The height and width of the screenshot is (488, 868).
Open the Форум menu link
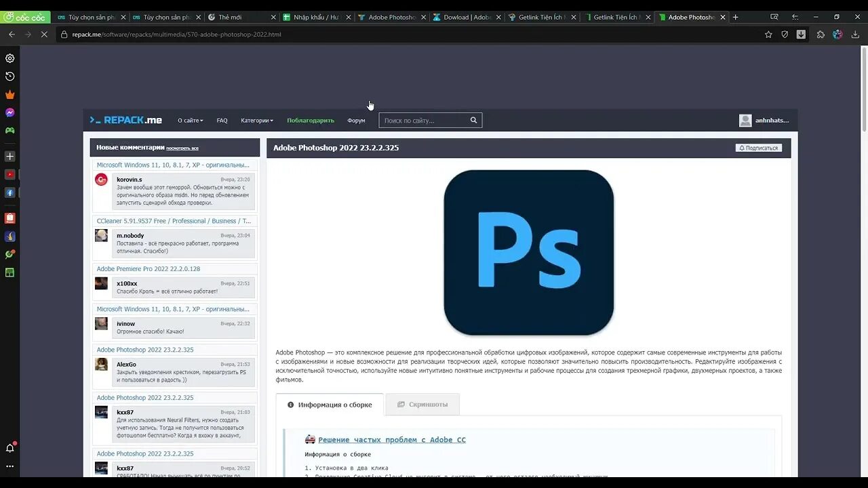[356, 121]
